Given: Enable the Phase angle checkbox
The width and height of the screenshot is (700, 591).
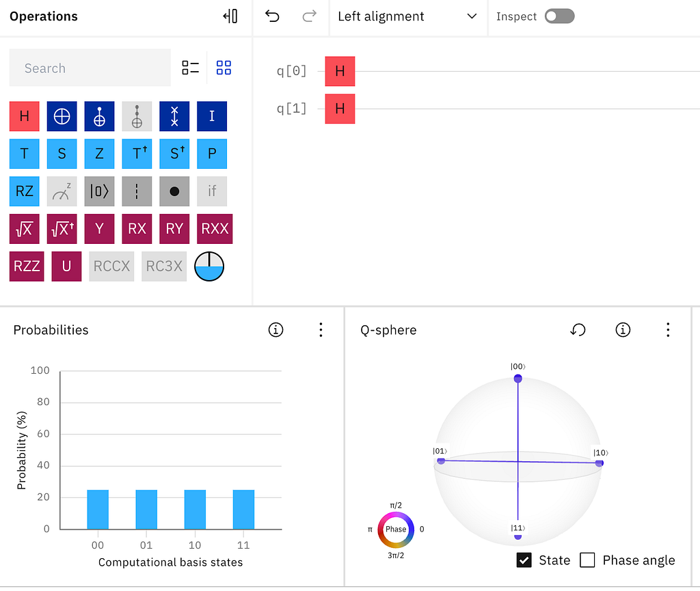Looking at the screenshot, I should 587,560.
